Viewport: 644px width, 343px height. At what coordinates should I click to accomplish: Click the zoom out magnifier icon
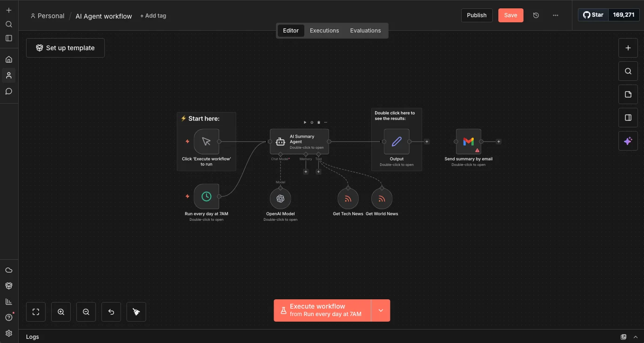click(86, 312)
